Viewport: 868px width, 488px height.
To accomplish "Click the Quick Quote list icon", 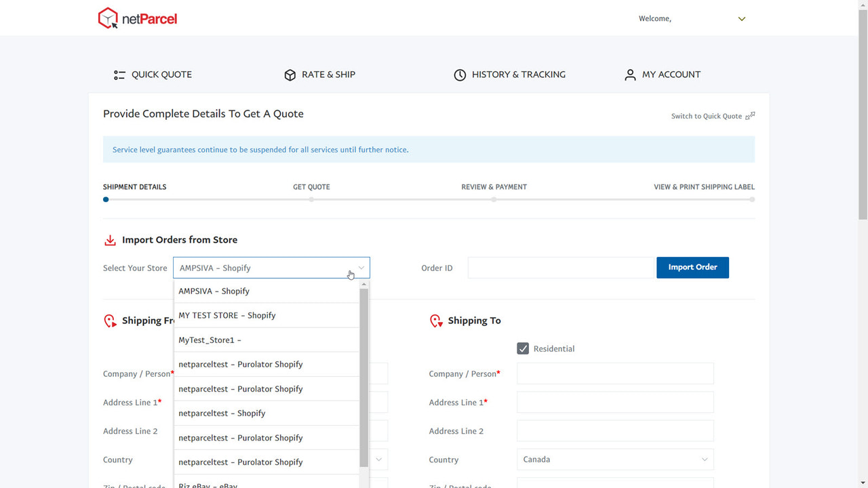I will (x=119, y=75).
